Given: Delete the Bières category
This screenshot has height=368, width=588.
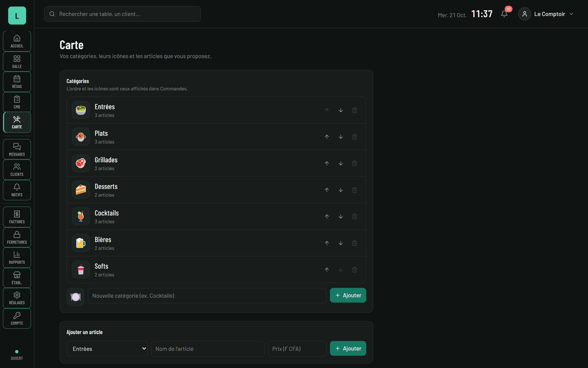Looking at the screenshot, I should (x=354, y=243).
